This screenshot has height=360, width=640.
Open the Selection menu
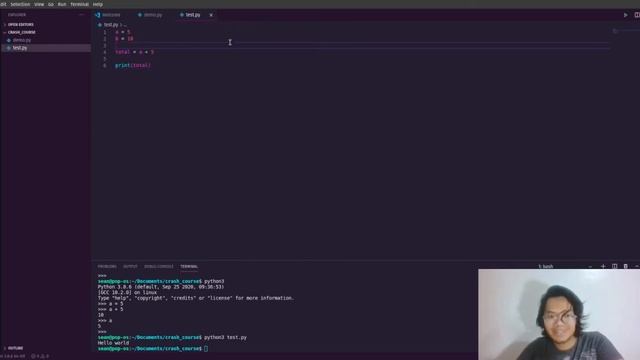point(20,4)
